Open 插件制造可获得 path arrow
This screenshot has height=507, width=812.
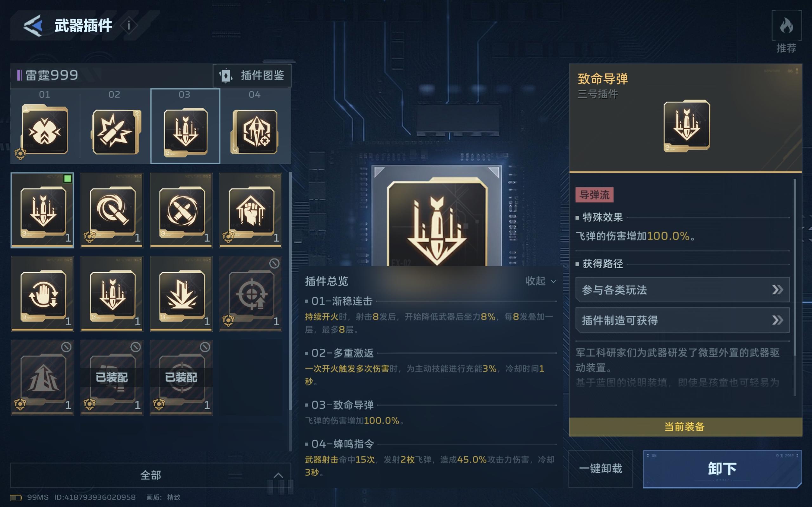pyautogui.click(x=682, y=320)
